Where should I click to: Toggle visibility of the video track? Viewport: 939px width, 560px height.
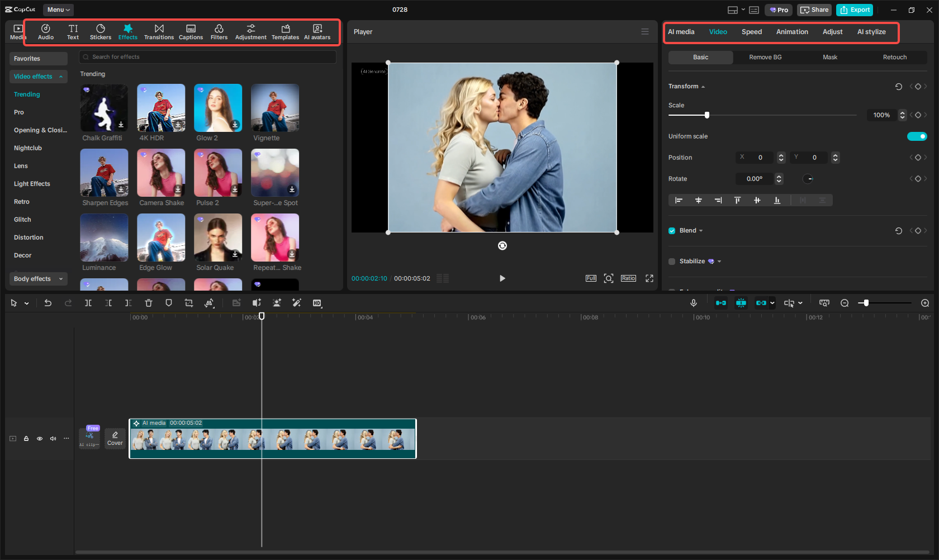[40, 439]
